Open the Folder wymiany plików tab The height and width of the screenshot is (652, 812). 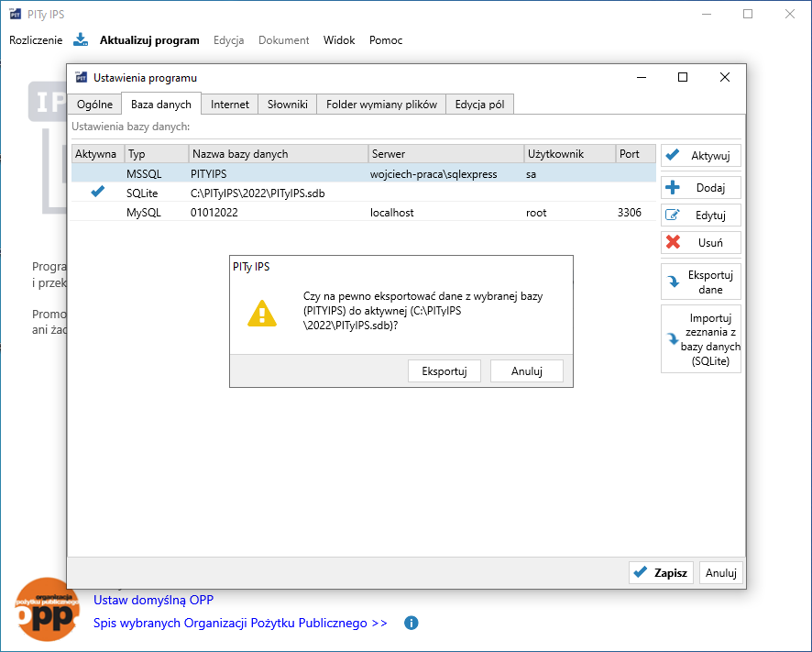tap(381, 105)
